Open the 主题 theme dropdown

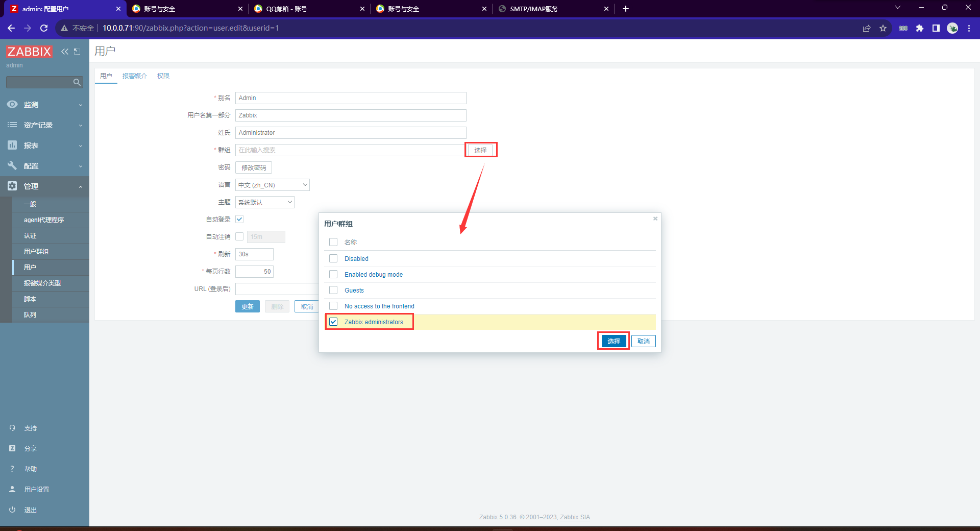(265, 202)
